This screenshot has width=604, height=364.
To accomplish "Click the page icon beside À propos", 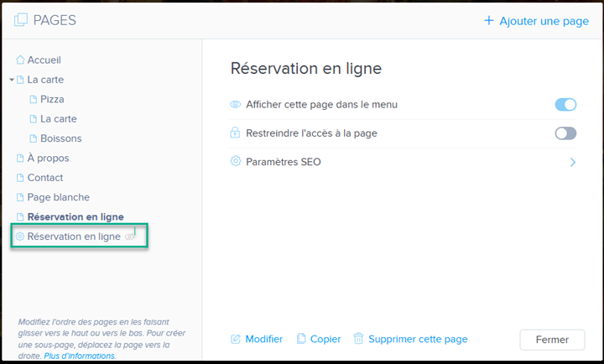I will coord(20,158).
